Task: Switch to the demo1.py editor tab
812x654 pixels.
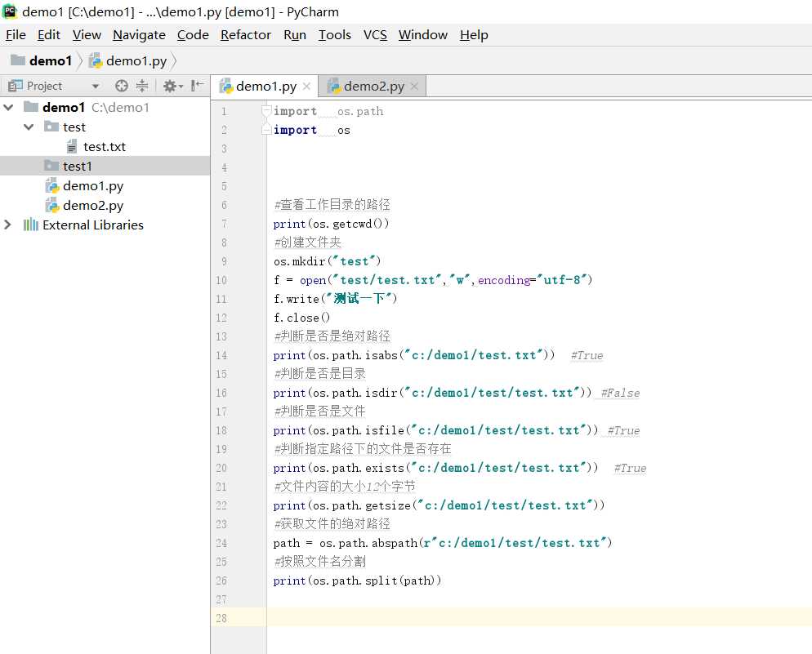Action: (265, 87)
